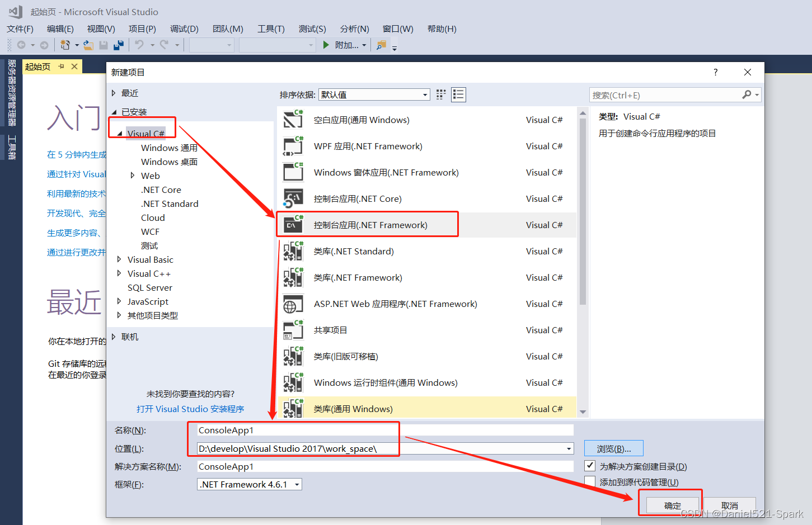Image resolution: width=812 pixels, height=525 pixels.
Task: Open the 工具箱 side panel tab
Action: coord(12,148)
